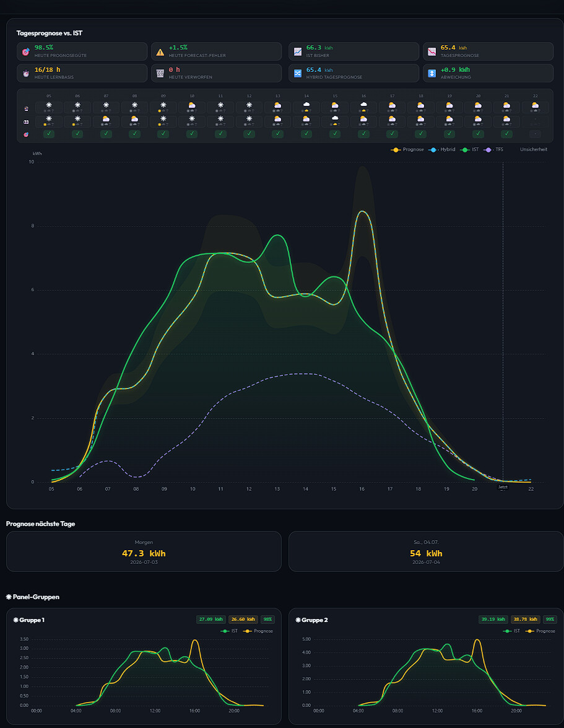Click the +1.5% Heute Forecast-Fehler value
This screenshot has height=728, width=564.
[178, 47]
